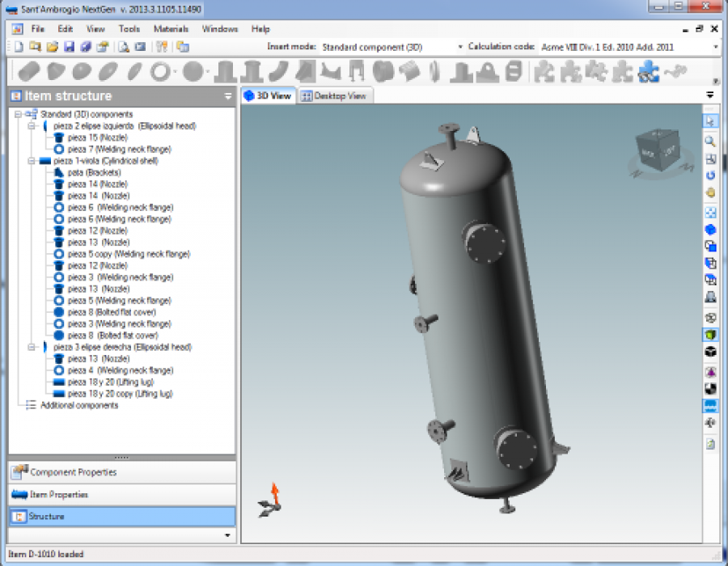Click the black and white sphere icon

point(710,389)
